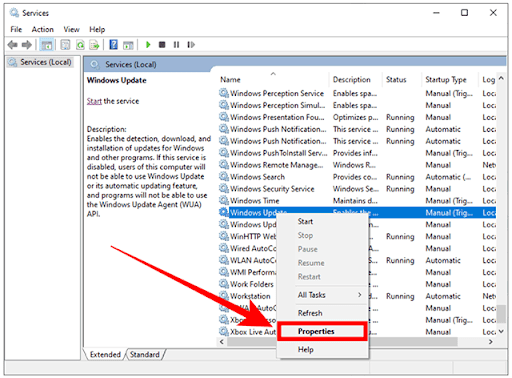Select the Windows Search service row
The width and height of the screenshot is (512, 378).
coord(357,177)
